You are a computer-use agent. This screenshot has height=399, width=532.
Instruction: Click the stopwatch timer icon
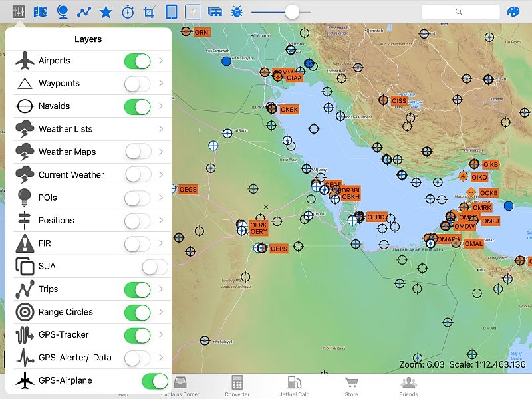coord(128,12)
